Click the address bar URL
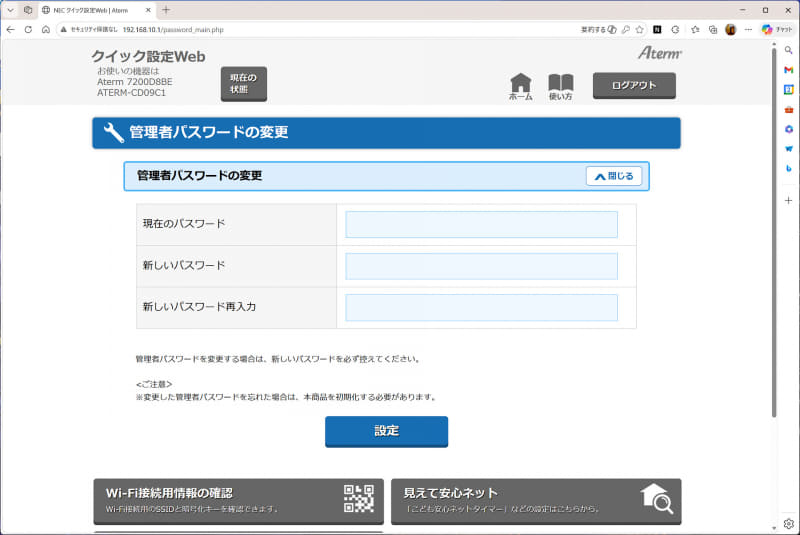The image size is (800, 535). pos(173,30)
